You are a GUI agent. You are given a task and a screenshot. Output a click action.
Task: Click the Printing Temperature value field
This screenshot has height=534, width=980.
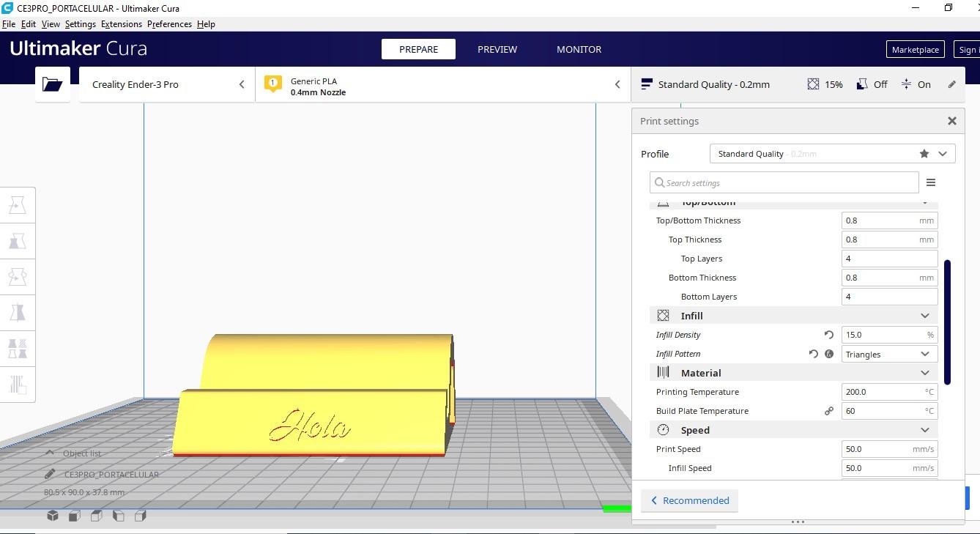coord(889,392)
